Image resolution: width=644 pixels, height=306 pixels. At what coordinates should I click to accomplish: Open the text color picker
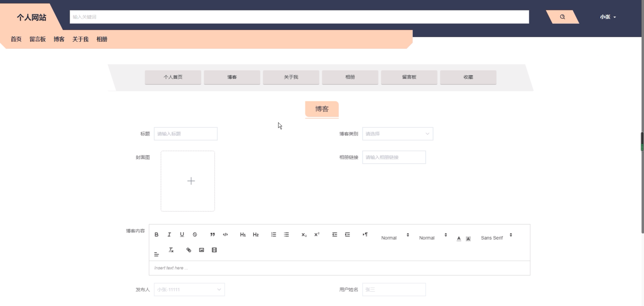(x=459, y=238)
